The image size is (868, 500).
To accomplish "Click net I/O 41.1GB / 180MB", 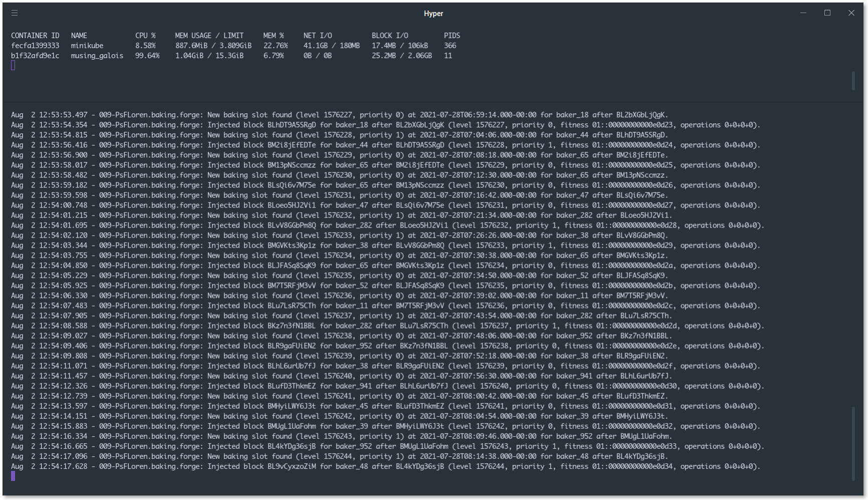I will click(331, 46).
